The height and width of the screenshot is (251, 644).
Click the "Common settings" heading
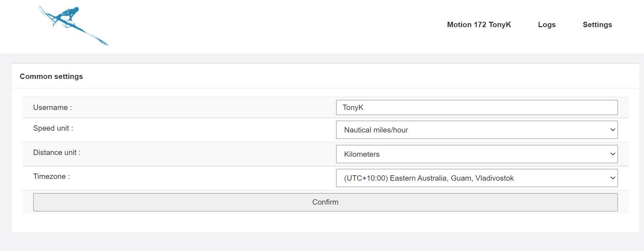coord(51,76)
